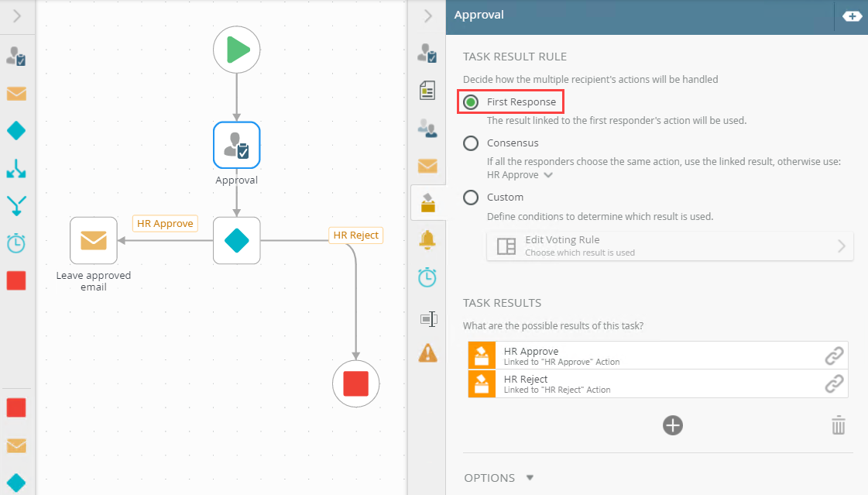Image resolution: width=868 pixels, height=495 pixels.
Task: Select the First Response radio button
Action: [471, 102]
